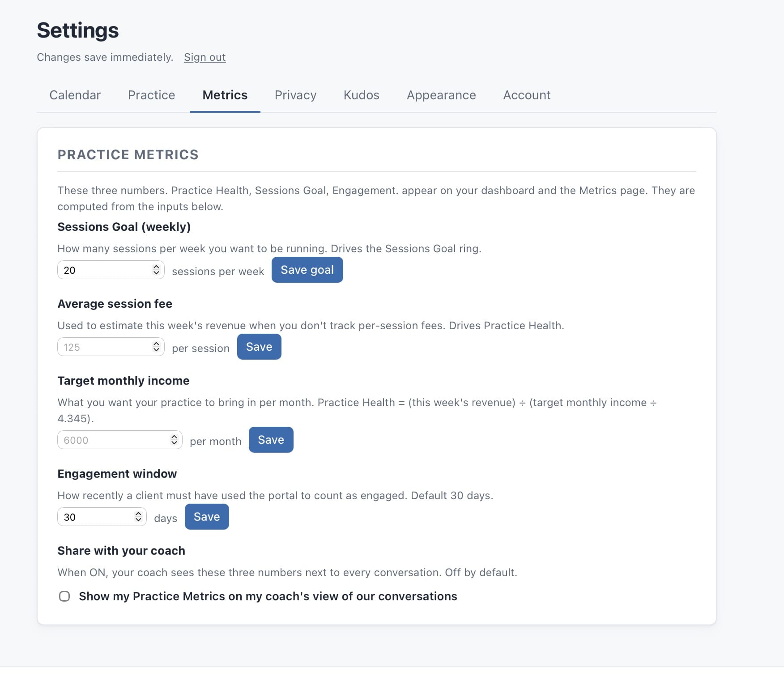Focus the average session fee field
The width and height of the screenshot is (784, 679).
click(111, 347)
